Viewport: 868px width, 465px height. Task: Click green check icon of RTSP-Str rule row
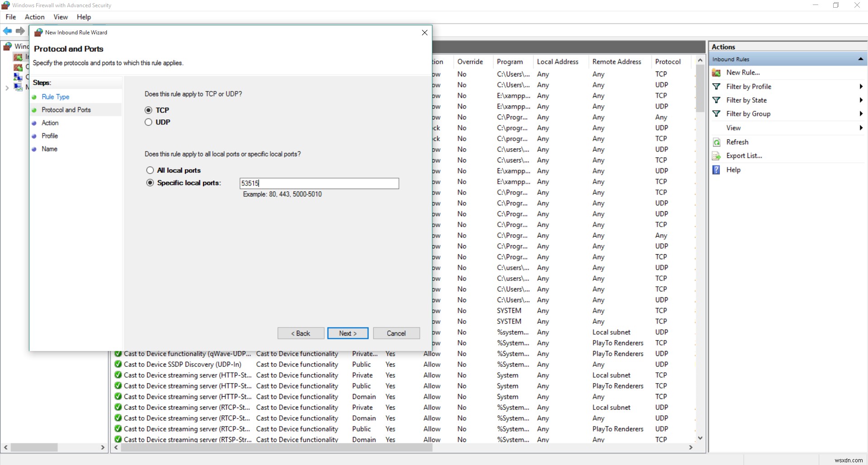point(118,439)
